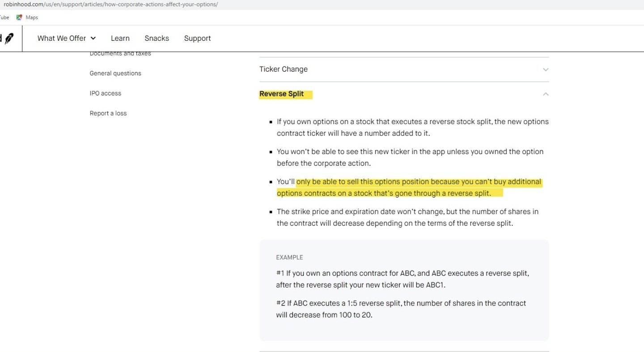Click the bullet starting "If you own options"

(x=413, y=128)
